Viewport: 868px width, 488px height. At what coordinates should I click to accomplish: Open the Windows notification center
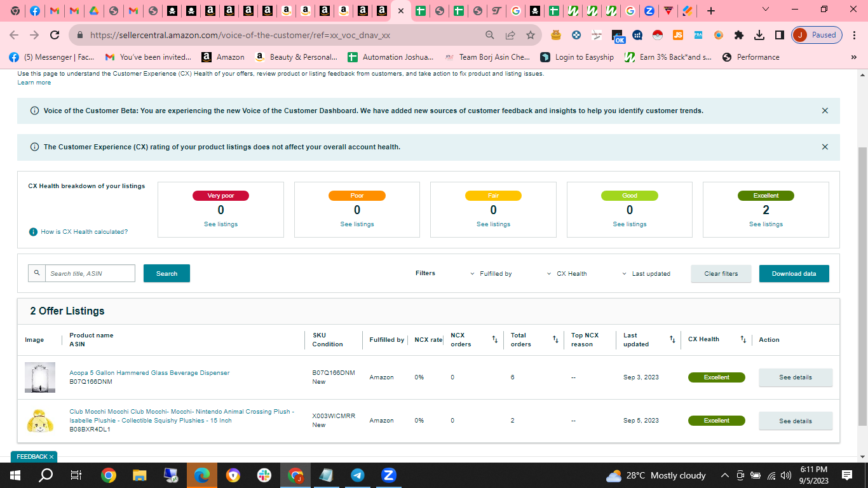pyautogui.click(x=847, y=475)
